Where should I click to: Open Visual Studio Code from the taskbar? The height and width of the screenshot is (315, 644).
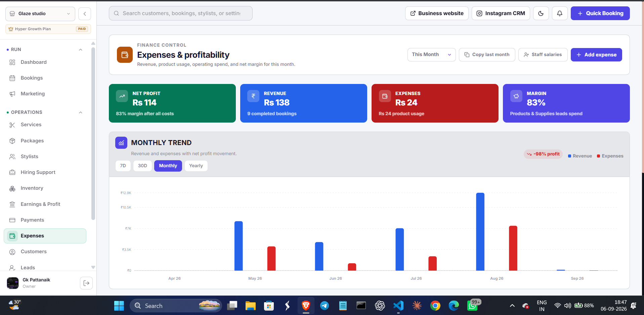click(398, 306)
